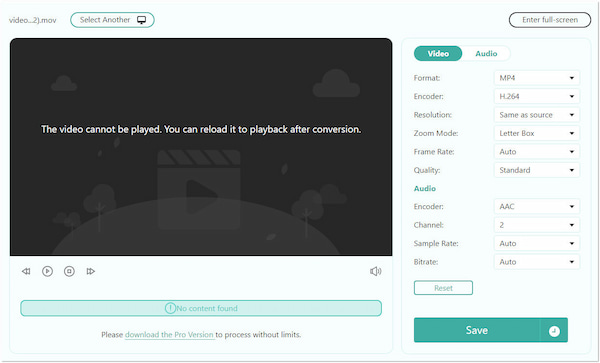This screenshot has height=363, width=600.
Task: Switch to the Video tab
Action: (x=438, y=54)
